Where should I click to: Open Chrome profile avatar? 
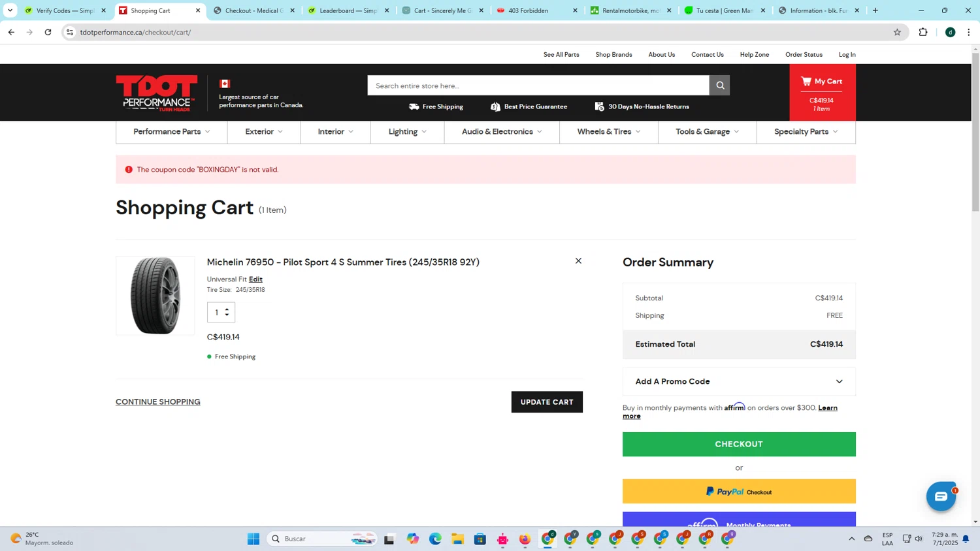tap(950, 32)
